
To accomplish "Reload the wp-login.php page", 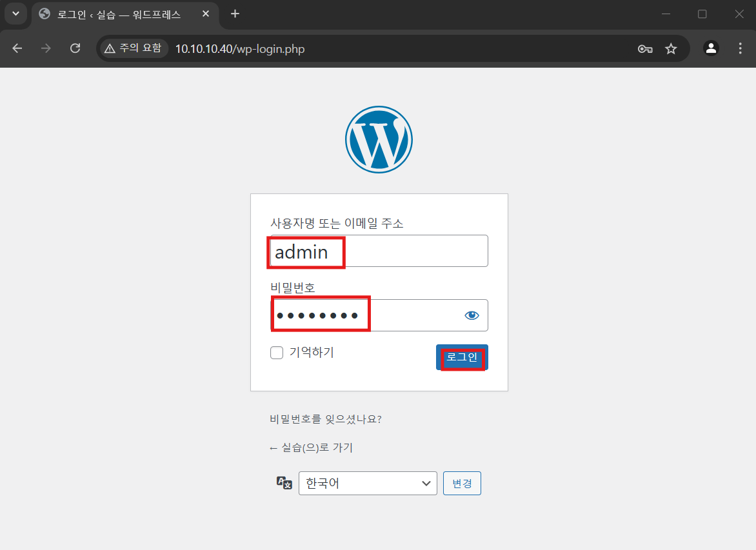I will (x=75, y=48).
